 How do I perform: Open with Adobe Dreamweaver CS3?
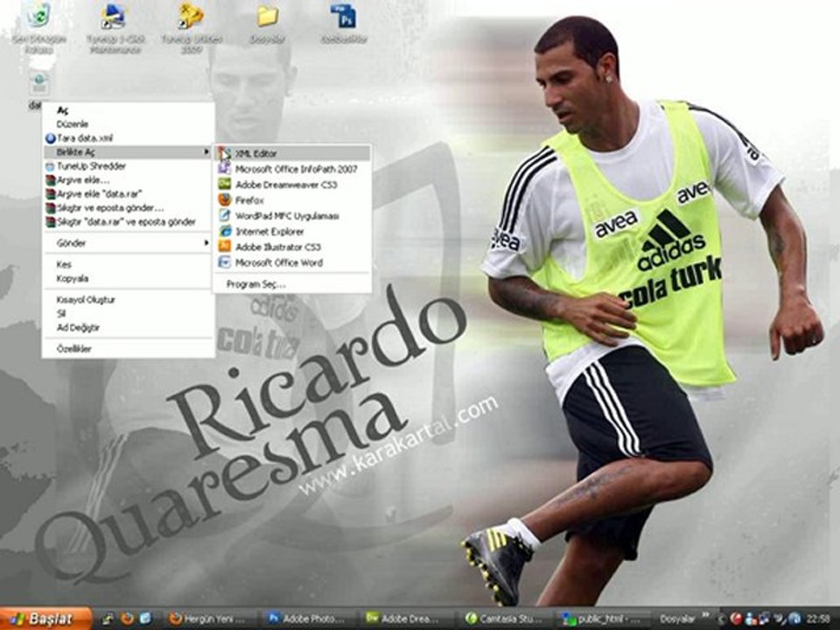[292, 185]
